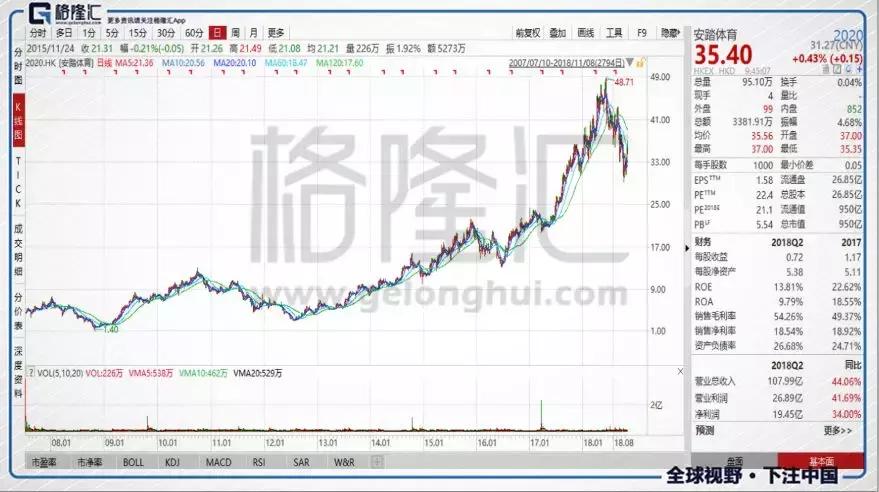Switch indicator to KDJ
The width and height of the screenshot is (879, 492).
coord(172,462)
